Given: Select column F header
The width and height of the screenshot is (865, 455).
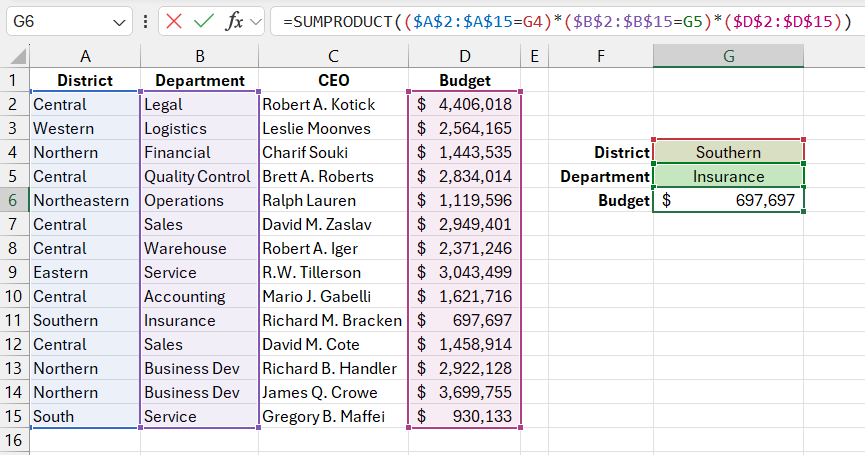Looking at the screenshot, I should pyautogui.click(x=601, y=56).
